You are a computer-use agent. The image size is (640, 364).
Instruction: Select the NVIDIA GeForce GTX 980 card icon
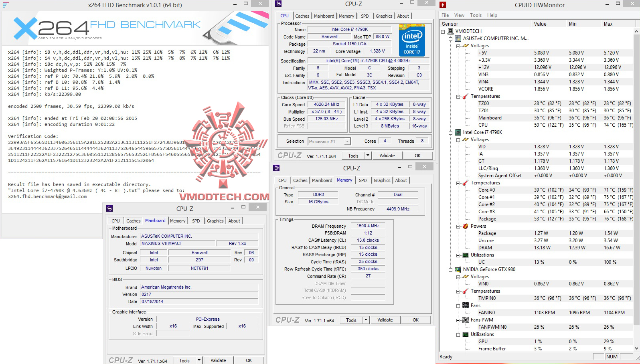(x=458, y=269)
